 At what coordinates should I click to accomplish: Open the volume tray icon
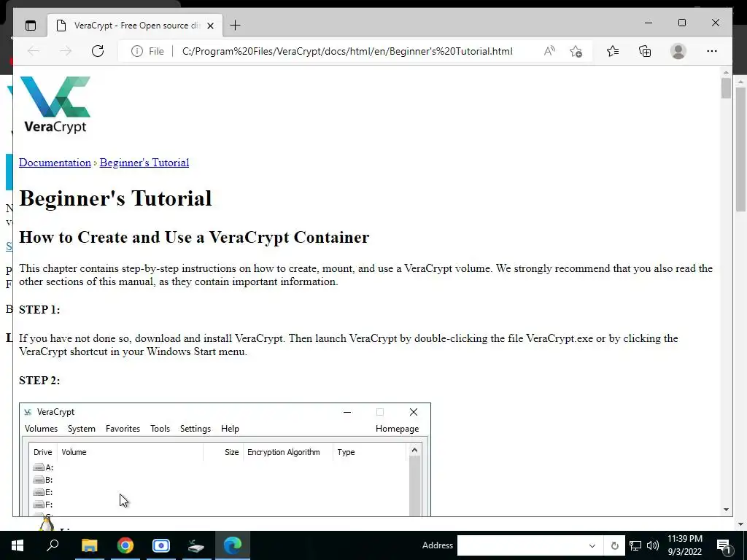[x=653, y=545]
